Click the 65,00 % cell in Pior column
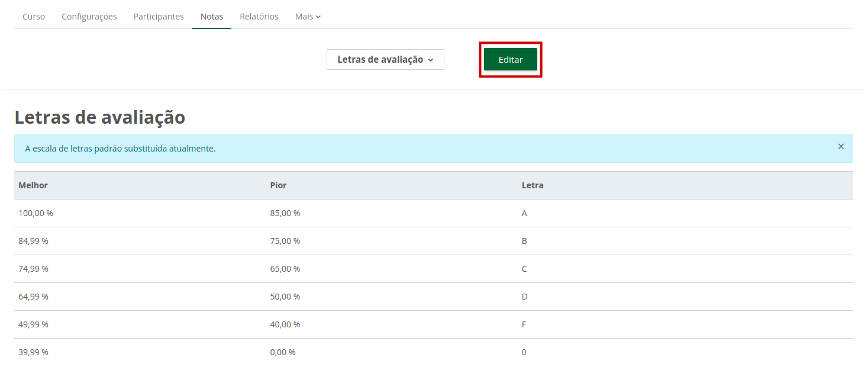The image size is (868, 370). [x=285, y=269]
